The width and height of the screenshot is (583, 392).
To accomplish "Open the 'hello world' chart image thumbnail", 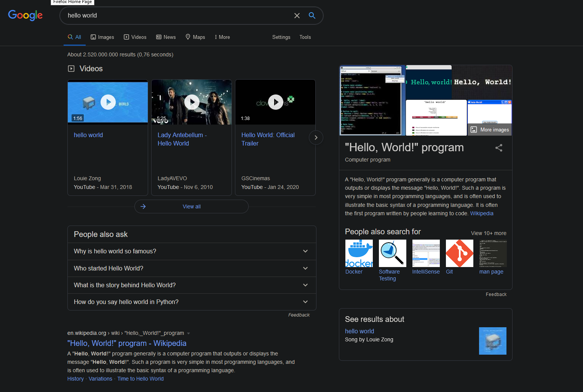I will pos(436,118).
